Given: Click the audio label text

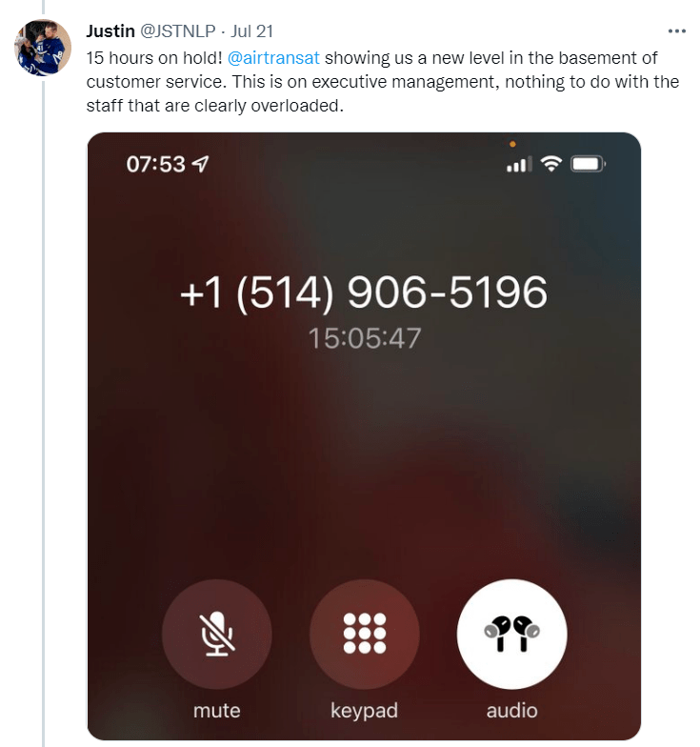Looking at the screenshot, I should point(512,711).
